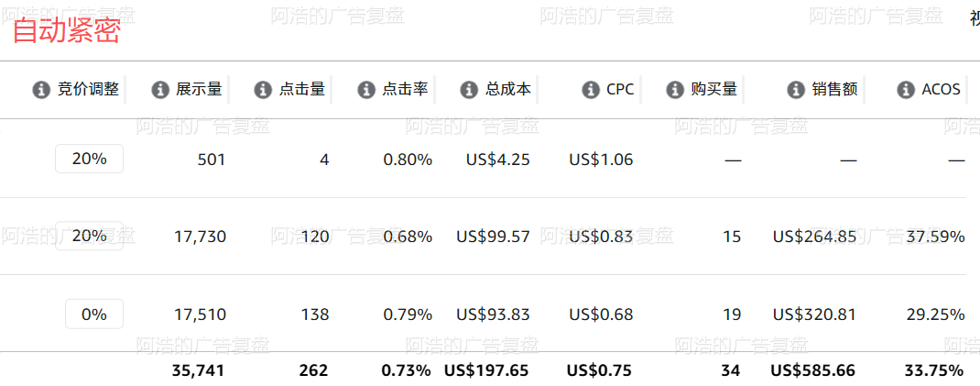Click the 20% bid adjustment field in first row
The image size is (980, 386).
click(x=90, y=159)
